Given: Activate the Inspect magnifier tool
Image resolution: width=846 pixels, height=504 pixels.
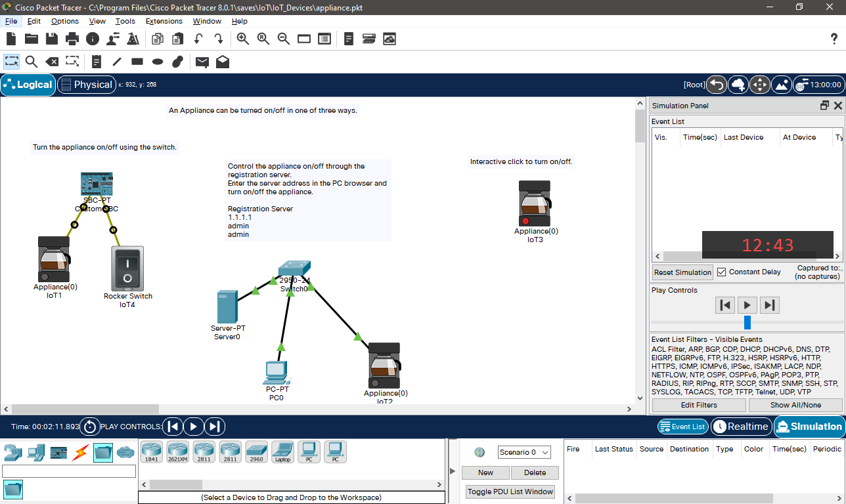Looking at the screenshot, I should point(32,62).
